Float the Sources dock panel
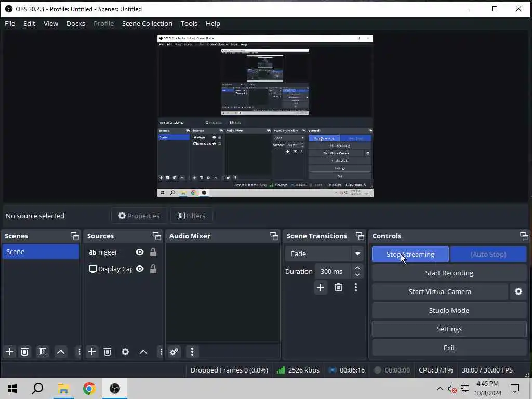 pos(157,236)
